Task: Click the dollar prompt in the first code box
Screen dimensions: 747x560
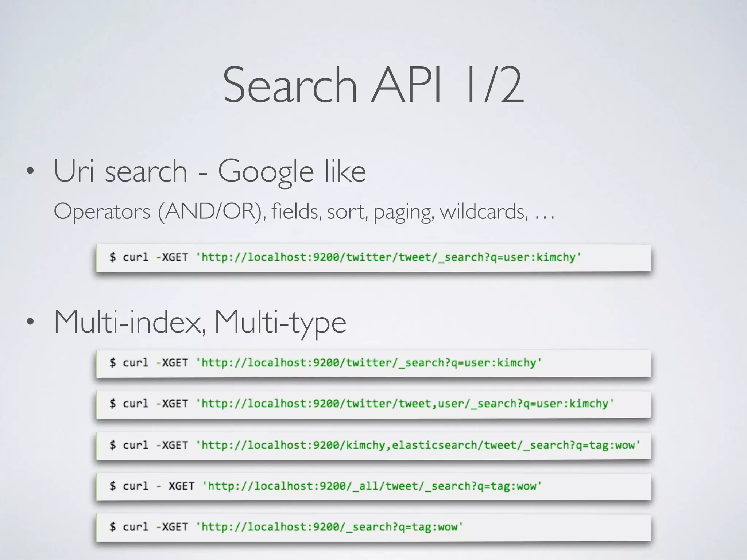Action: 113,257
